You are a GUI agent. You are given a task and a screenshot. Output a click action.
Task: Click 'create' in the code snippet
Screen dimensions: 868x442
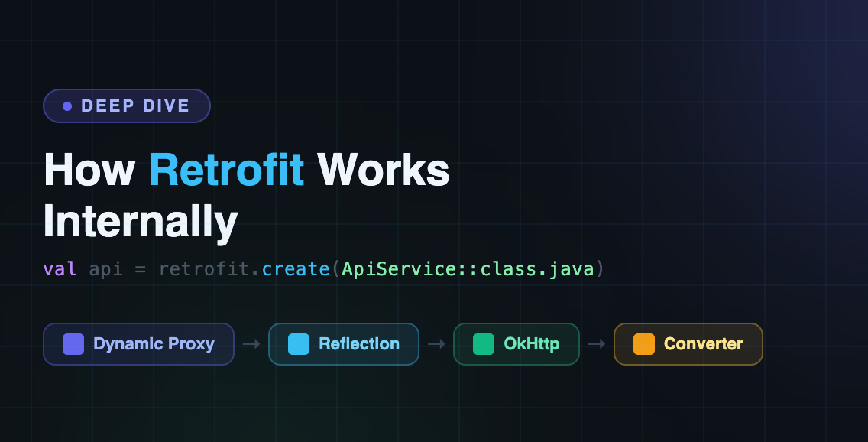point(296,269)
